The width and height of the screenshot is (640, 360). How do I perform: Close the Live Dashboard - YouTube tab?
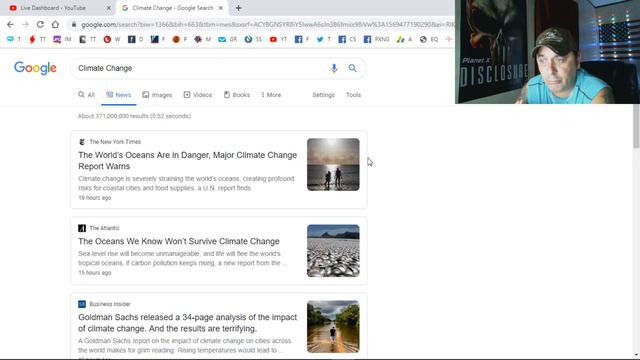point(109,8)
